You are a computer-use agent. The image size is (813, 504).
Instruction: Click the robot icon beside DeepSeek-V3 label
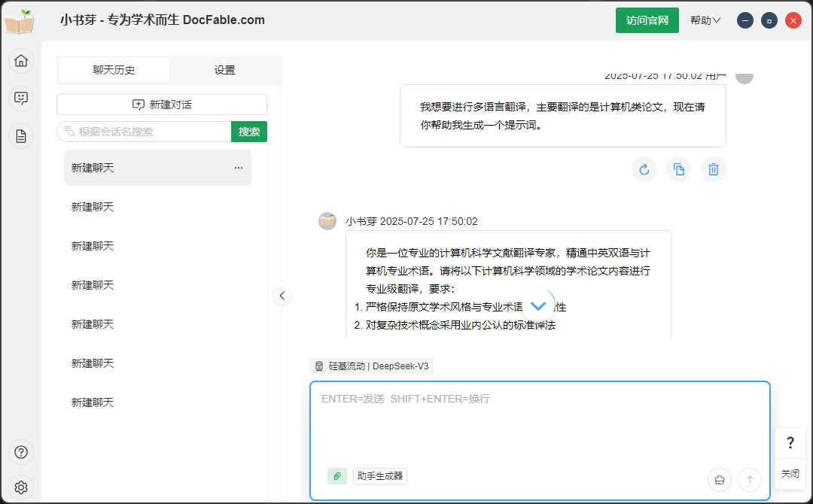(319, 365)
